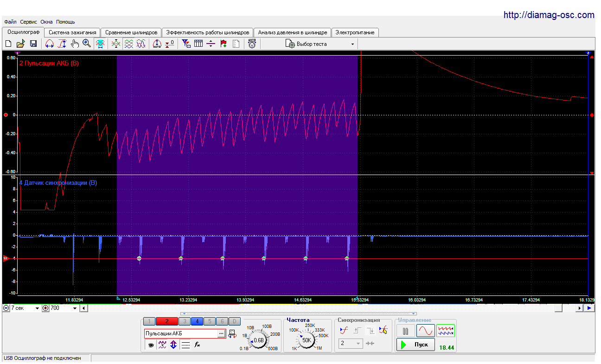Switch to the Эффективность работы цилиндров tab
This screenshot has width=601, height=364.
coord(208,32)
